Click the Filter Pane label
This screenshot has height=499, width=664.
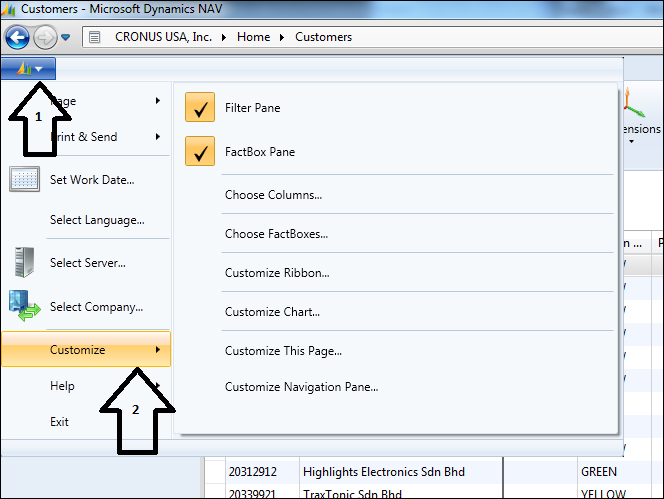252,108
